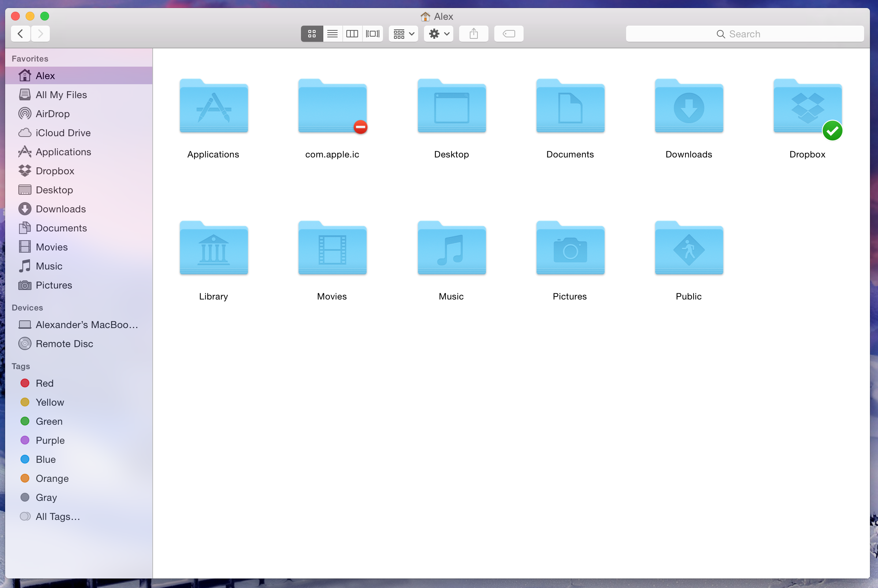Open Desktop in sidebar
878x588 pixels.
pos(79,190)
